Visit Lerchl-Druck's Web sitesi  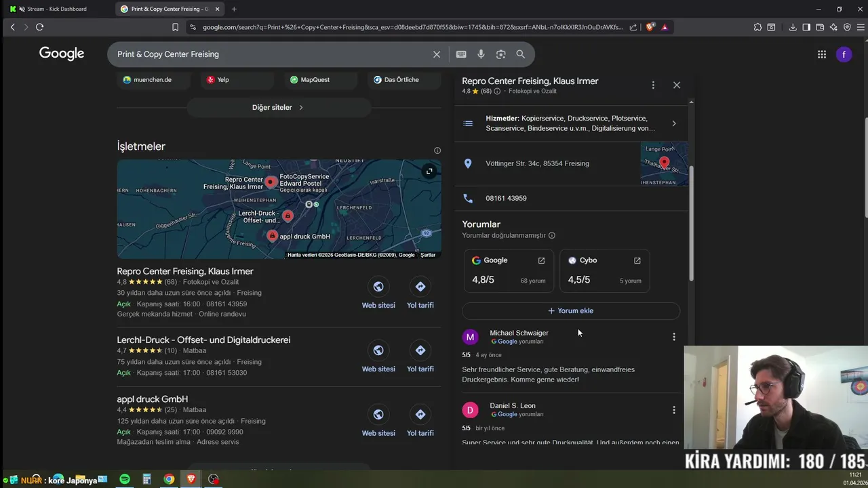(x=378, y=357)
